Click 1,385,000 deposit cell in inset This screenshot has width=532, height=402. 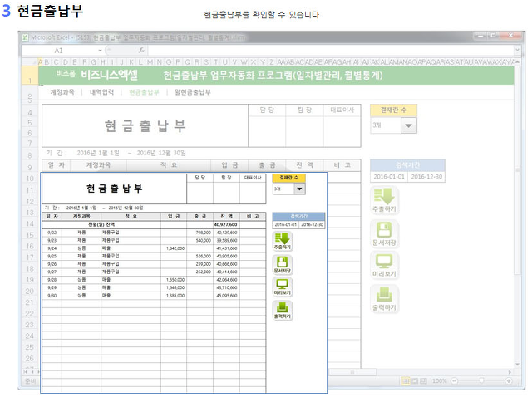174,296
